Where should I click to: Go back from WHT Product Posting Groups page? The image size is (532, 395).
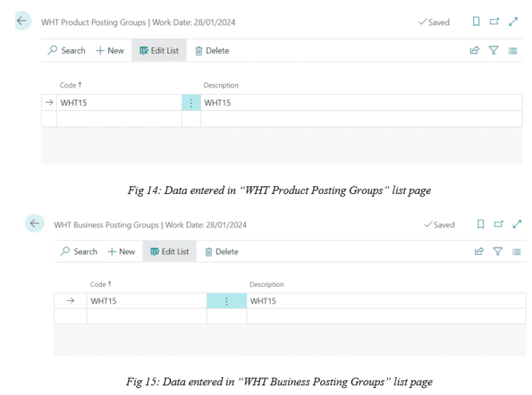coord(23,21)
